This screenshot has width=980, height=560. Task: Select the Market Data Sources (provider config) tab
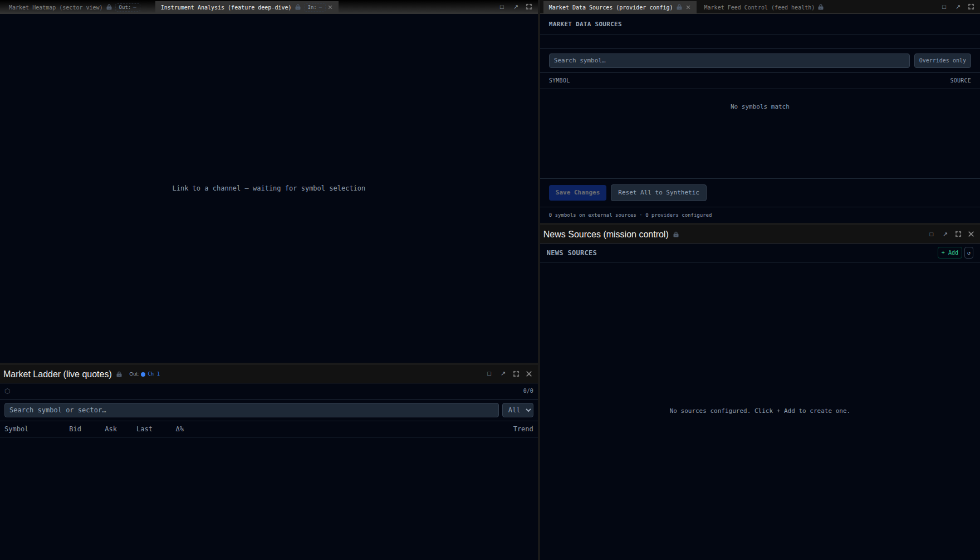point(610,7)
